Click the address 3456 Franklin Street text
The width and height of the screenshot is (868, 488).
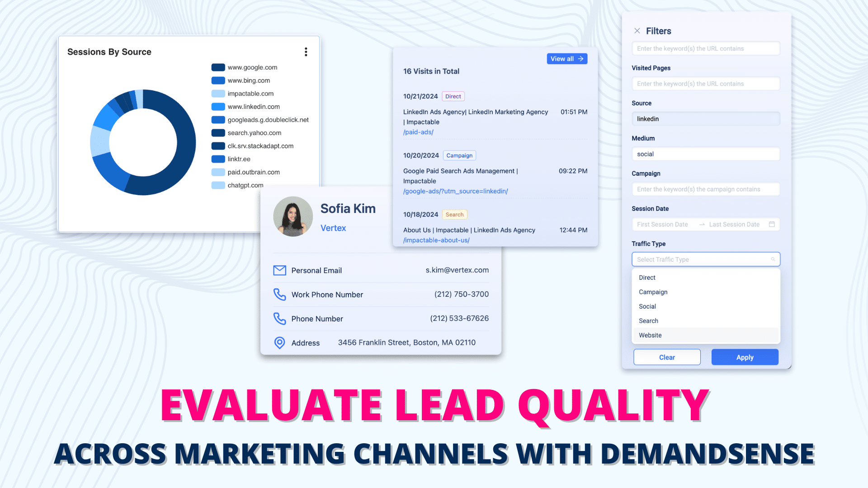[x=407, y=343]
